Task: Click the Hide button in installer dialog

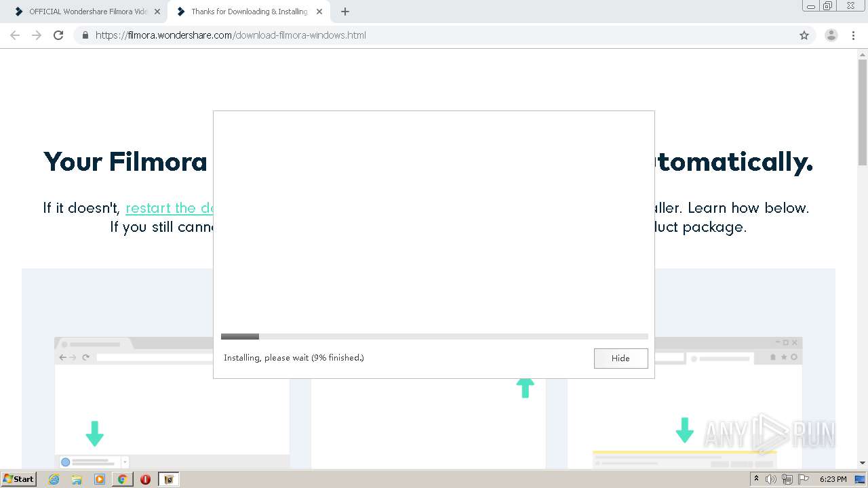Action: tap(620, 358)
